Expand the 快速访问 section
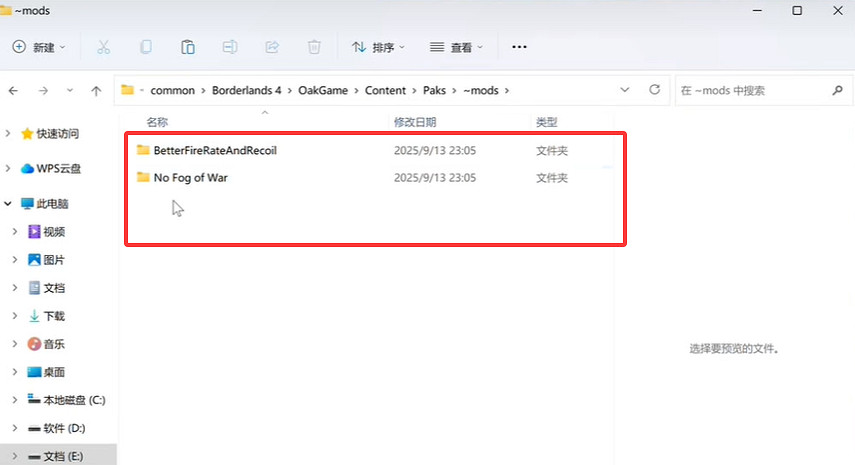 click(9, 134)
